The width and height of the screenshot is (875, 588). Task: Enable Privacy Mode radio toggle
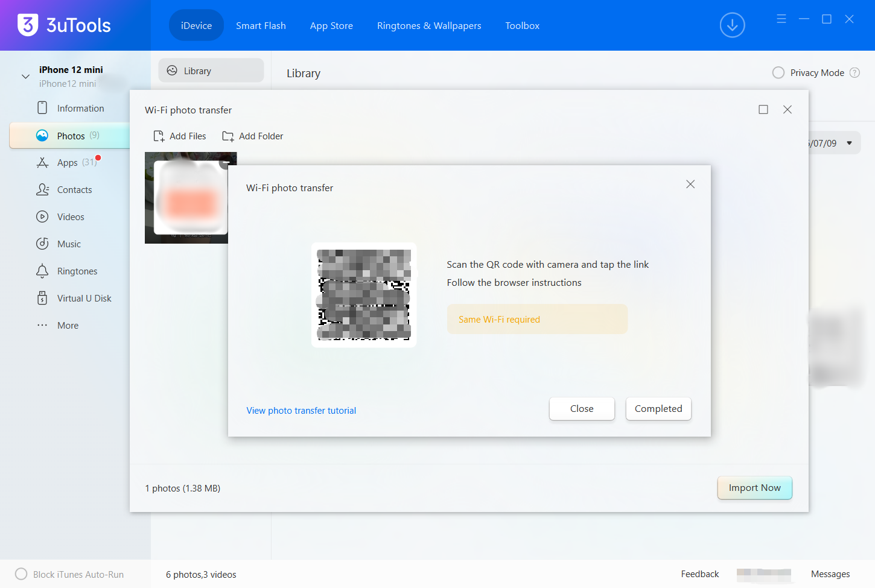pyautogui.click(x=778, y=72)
